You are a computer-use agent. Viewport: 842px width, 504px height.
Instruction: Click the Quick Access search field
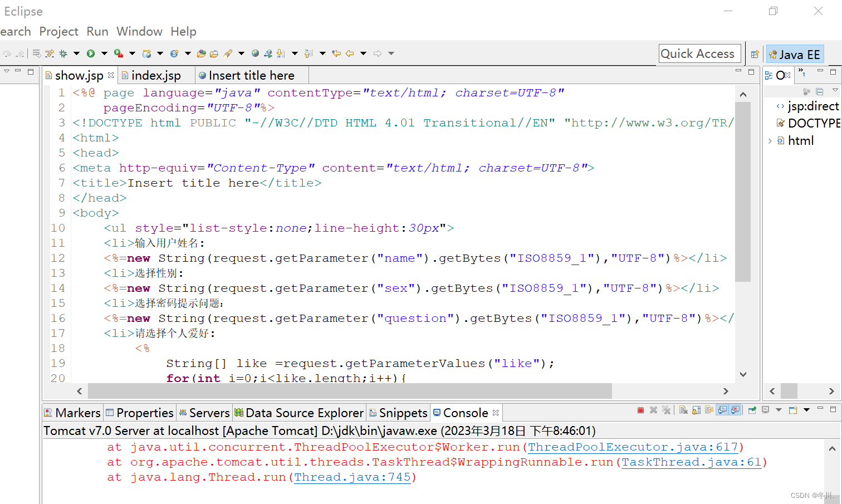[699, 54]
